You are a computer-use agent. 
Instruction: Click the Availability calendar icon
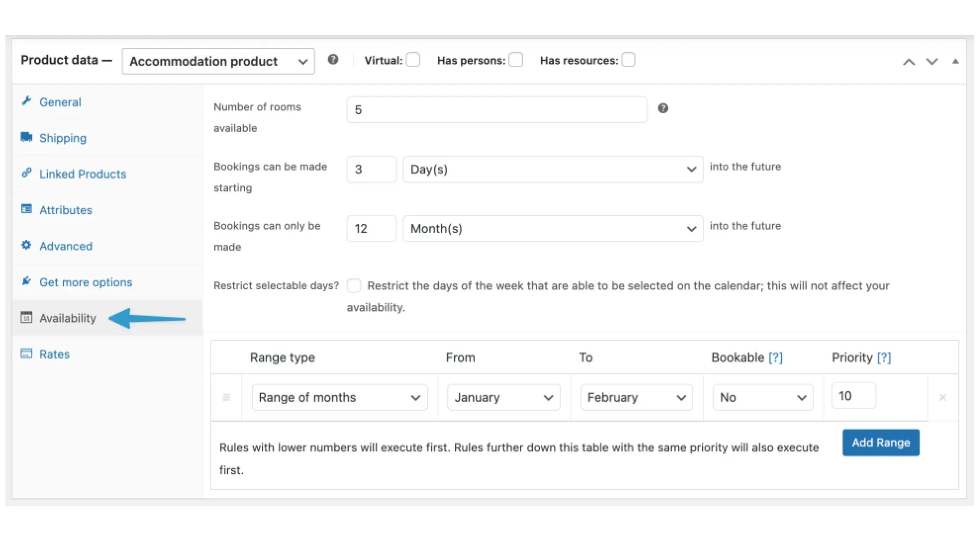point(27,317)
